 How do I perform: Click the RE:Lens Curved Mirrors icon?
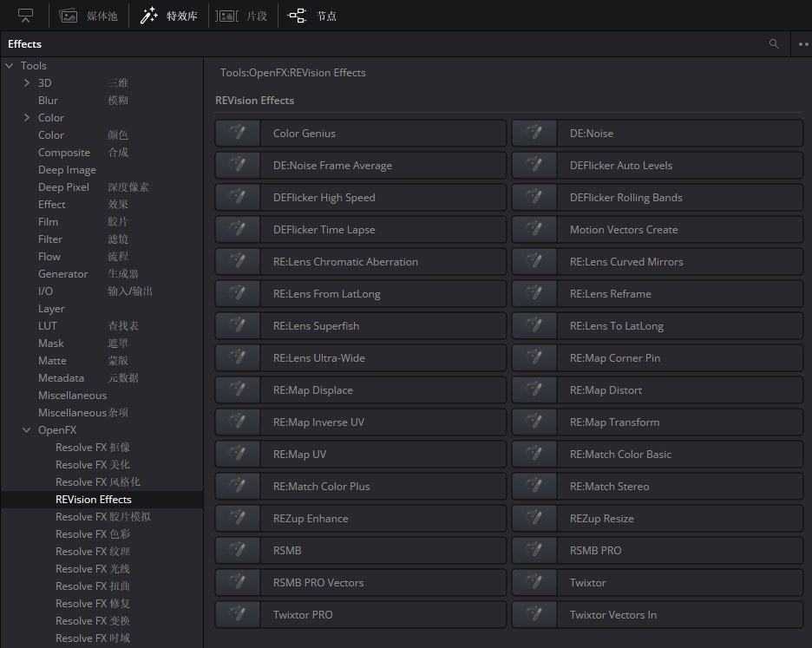click(534, 262)
